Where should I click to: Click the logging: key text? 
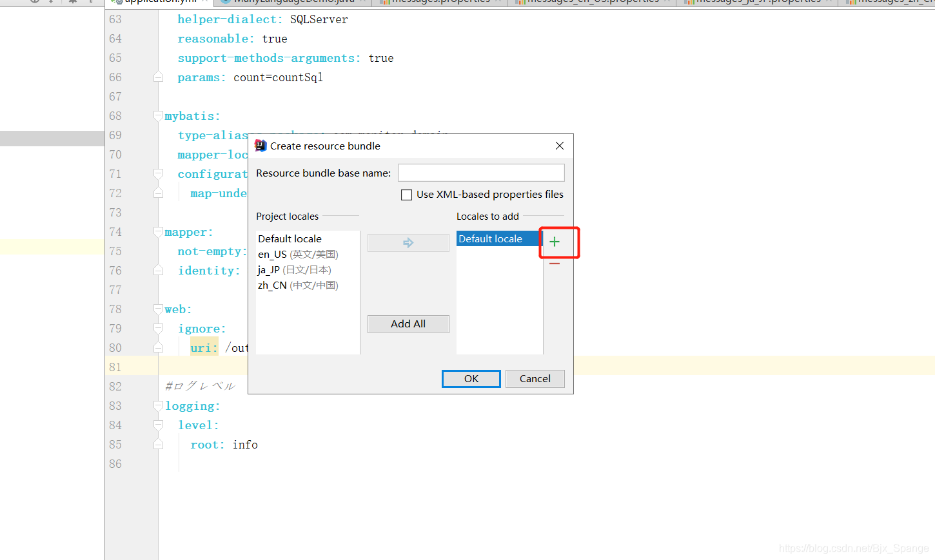(192, 406)
